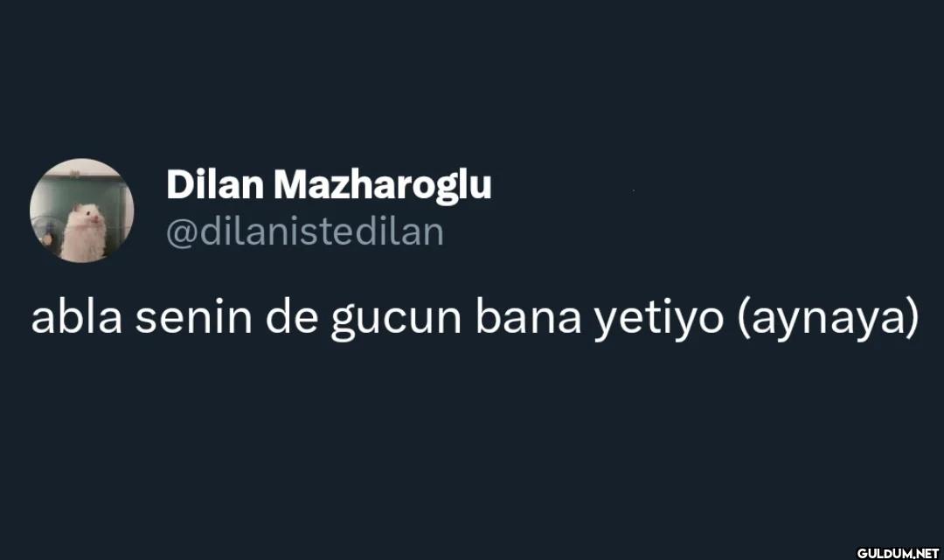Click "(aynaya)" at the tweet's end
Viewport: 944px width, 560px height.
827,321
